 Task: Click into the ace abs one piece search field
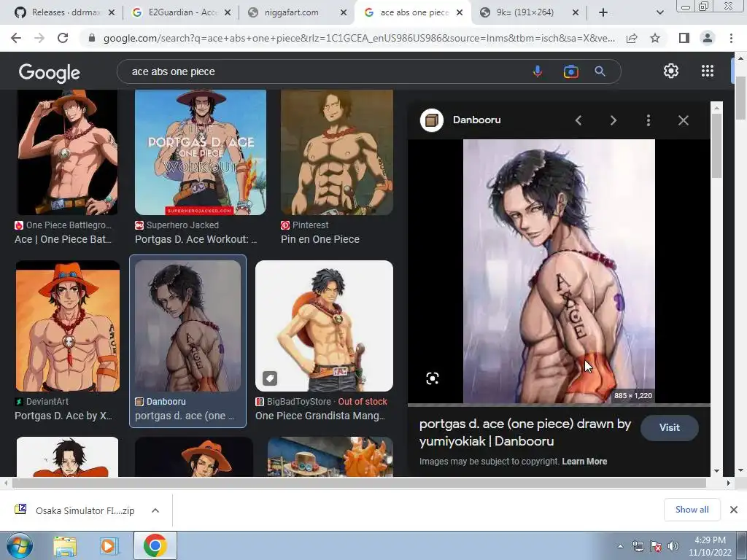pos(324,71)
